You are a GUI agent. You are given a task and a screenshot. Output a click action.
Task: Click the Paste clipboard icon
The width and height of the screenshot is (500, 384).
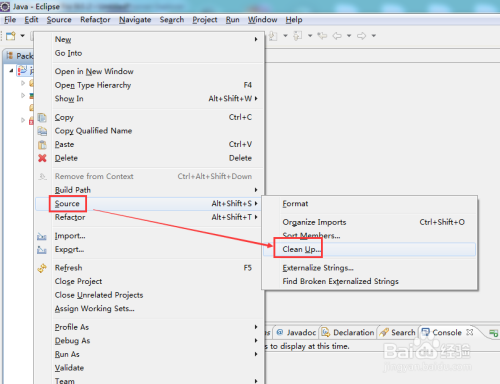tap(42, 144)
